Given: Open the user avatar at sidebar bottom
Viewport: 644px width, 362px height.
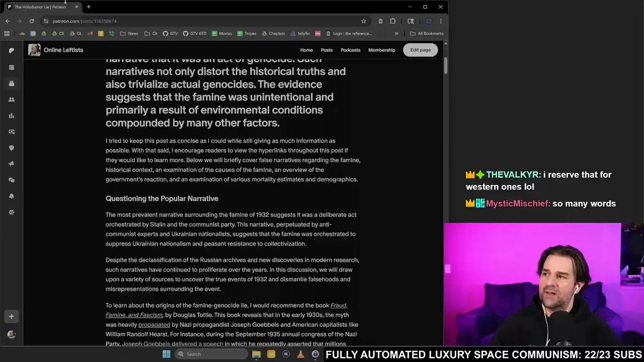Looking at the screenshot, I should pyautogui.click(x=12, y=334).
